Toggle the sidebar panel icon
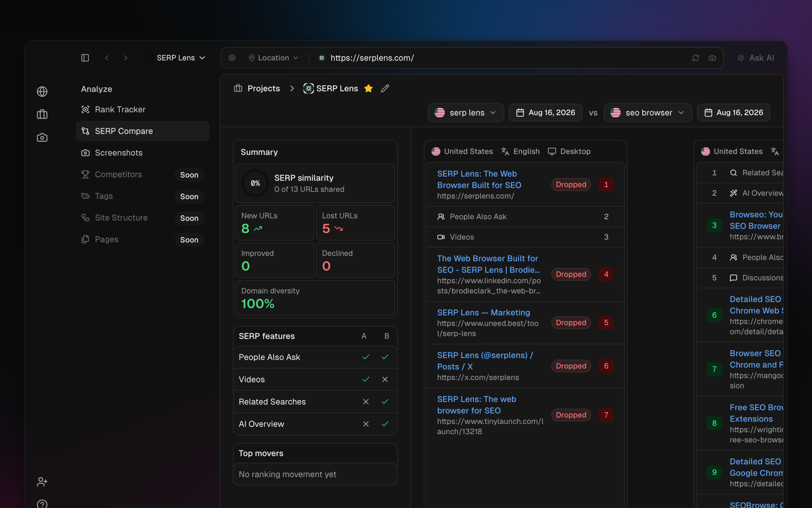 (x=85, y=58)
